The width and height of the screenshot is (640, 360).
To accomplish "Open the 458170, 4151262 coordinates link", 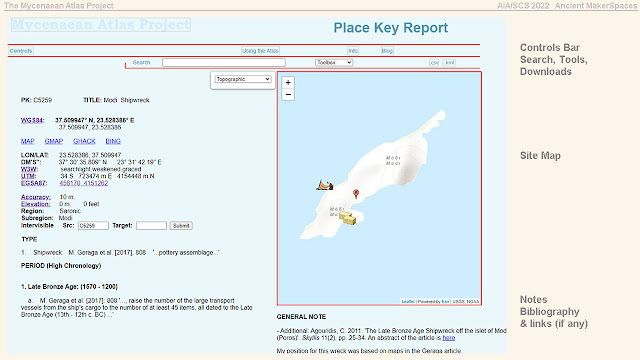I will [x=84, y=183].
